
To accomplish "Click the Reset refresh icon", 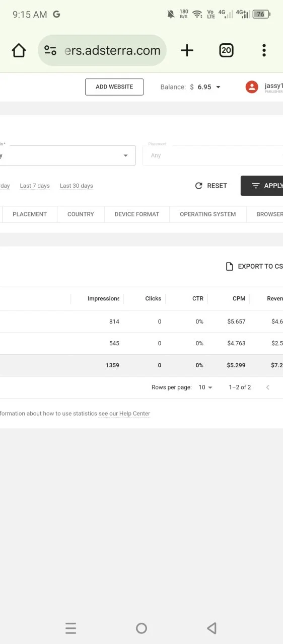I will click(199, 186).
